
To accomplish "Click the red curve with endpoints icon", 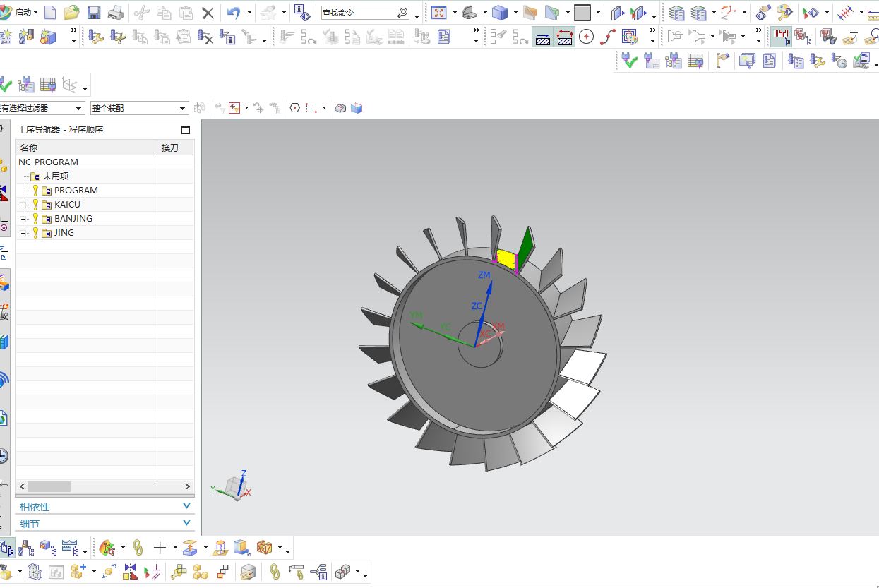I will pos(608,37).
